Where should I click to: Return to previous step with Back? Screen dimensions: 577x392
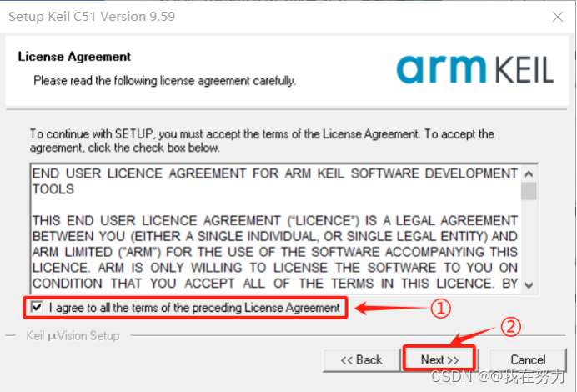point(361,359)
